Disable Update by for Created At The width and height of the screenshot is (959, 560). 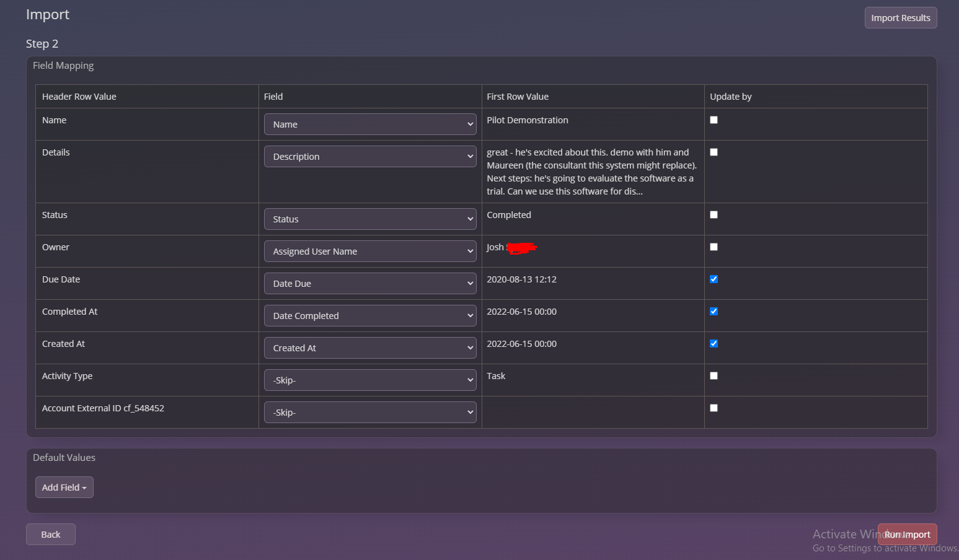coord(714,344)
